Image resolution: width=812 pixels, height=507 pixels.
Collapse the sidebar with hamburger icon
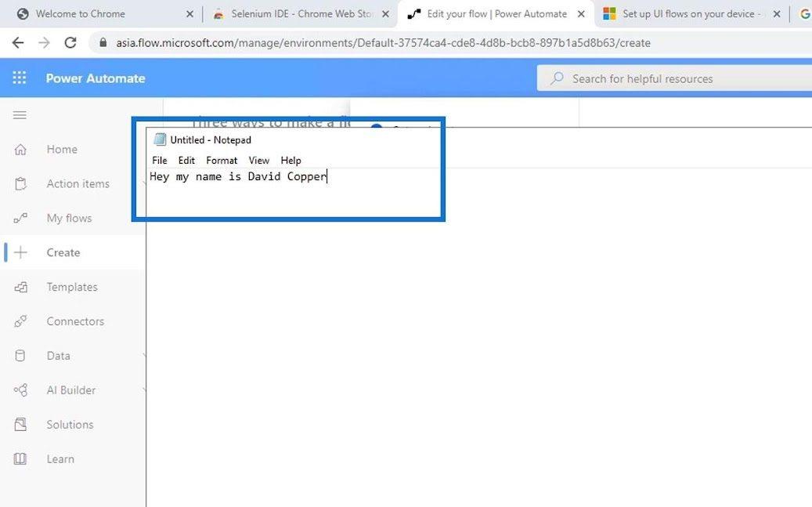[x=20, y=115]
